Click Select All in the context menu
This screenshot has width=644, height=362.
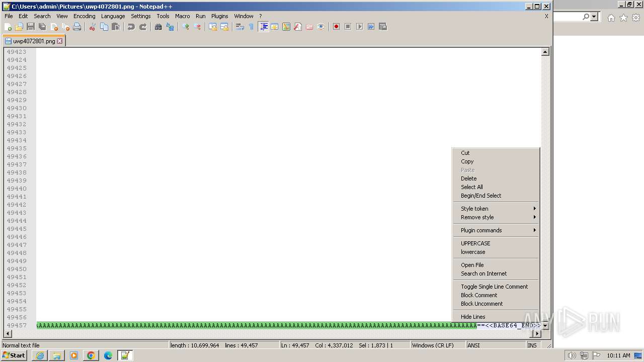(x=496, y=187)
